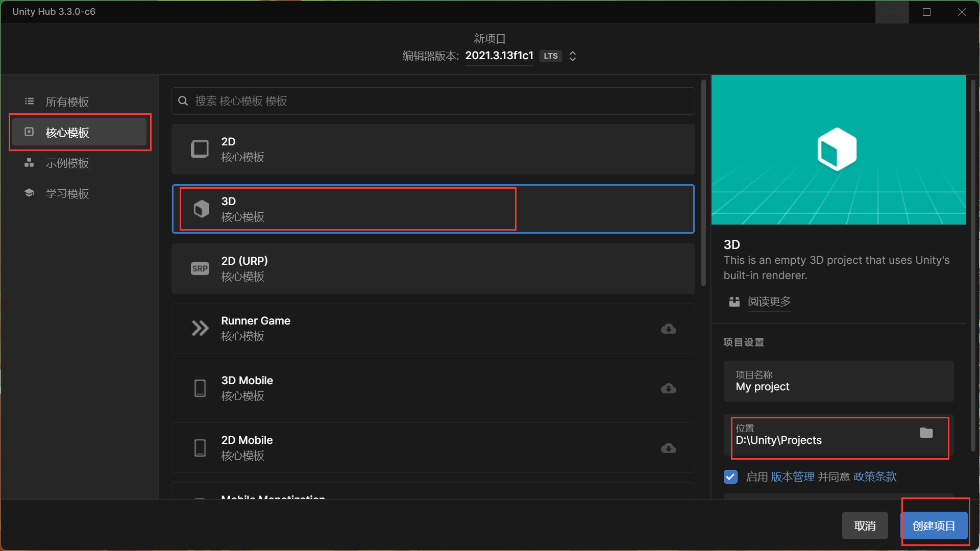
Task: Switch to 示例模板 (Sample templates) tab
Action: point(67,163)
